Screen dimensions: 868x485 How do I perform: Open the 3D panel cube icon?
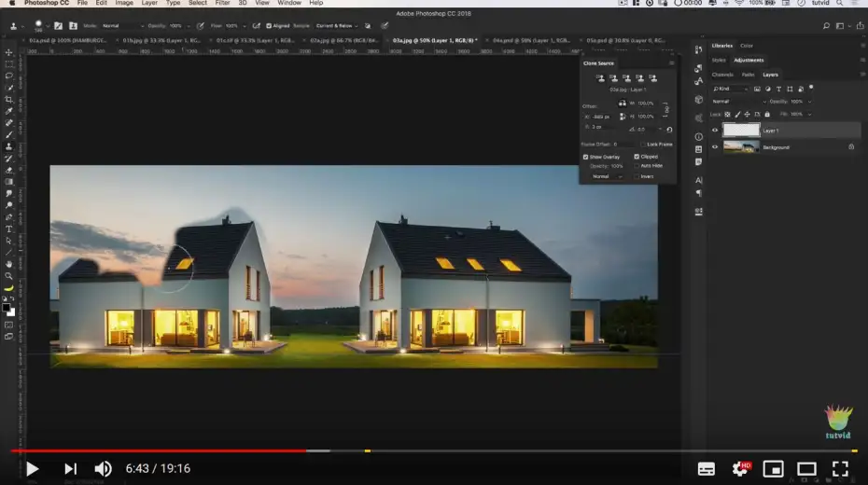[699, 100]
